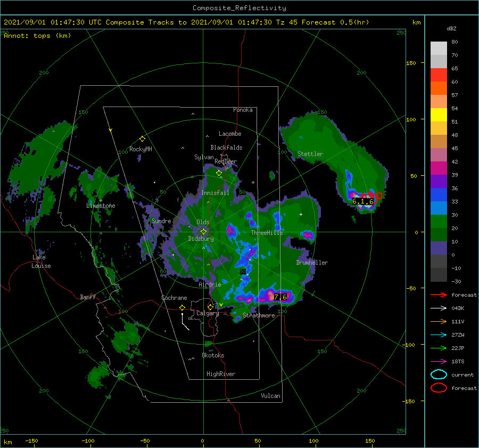Select the magenta swatch between 42 and 39

coord(439,168)
